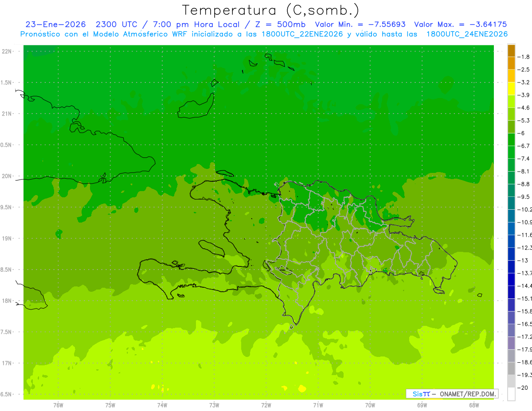Viewport: 532px width, 411px height.
Task: Click the '-14.4' value on the color scale
Action: tap(525, 286)
